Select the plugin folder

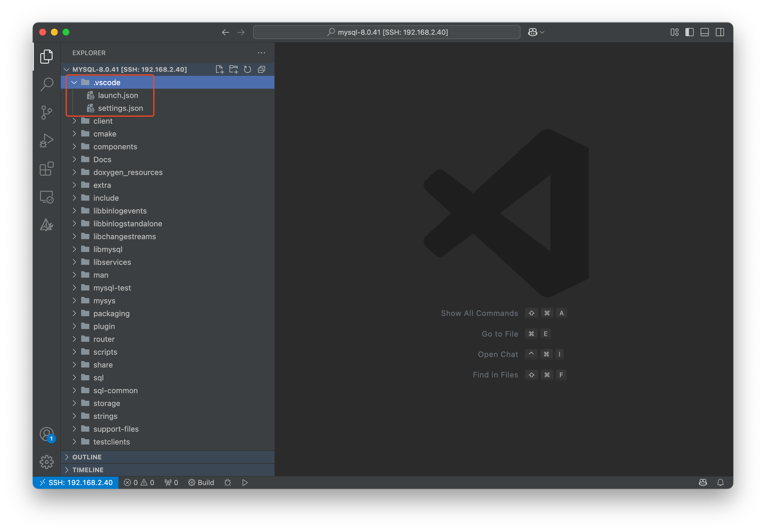pos(168,326)
